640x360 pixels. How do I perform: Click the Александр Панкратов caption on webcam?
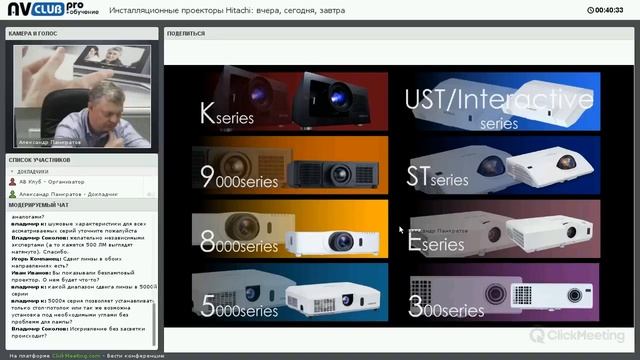pyautogui.click(x=50, y=142)
